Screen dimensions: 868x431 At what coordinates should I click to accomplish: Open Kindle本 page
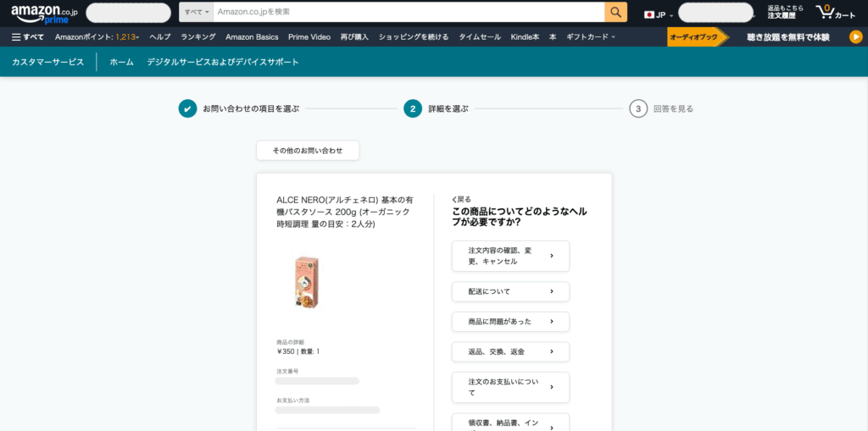(x=525, y=37)
